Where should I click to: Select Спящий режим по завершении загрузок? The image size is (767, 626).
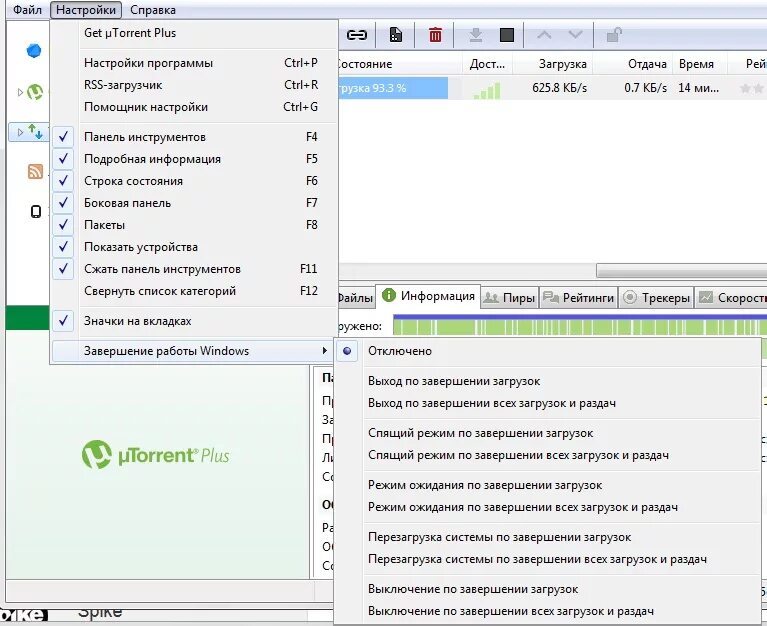coord(548,433)
